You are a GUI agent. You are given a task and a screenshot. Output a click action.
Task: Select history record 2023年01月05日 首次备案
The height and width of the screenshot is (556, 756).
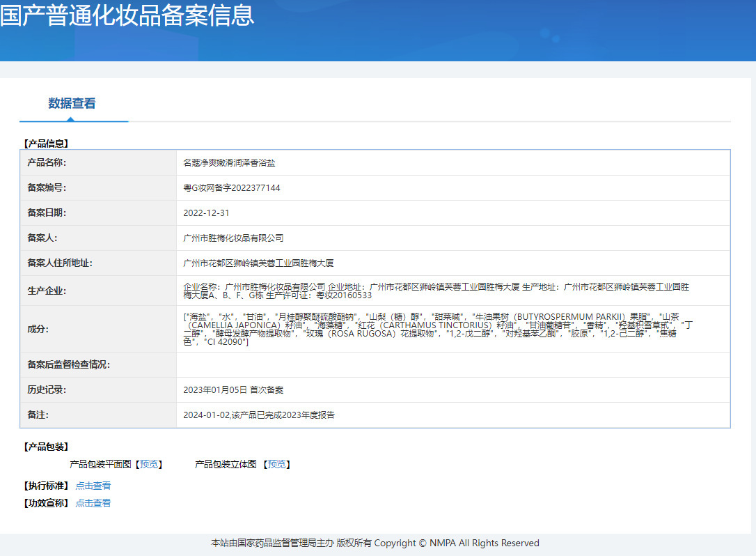pyautogui.click(x=233, y=390)
